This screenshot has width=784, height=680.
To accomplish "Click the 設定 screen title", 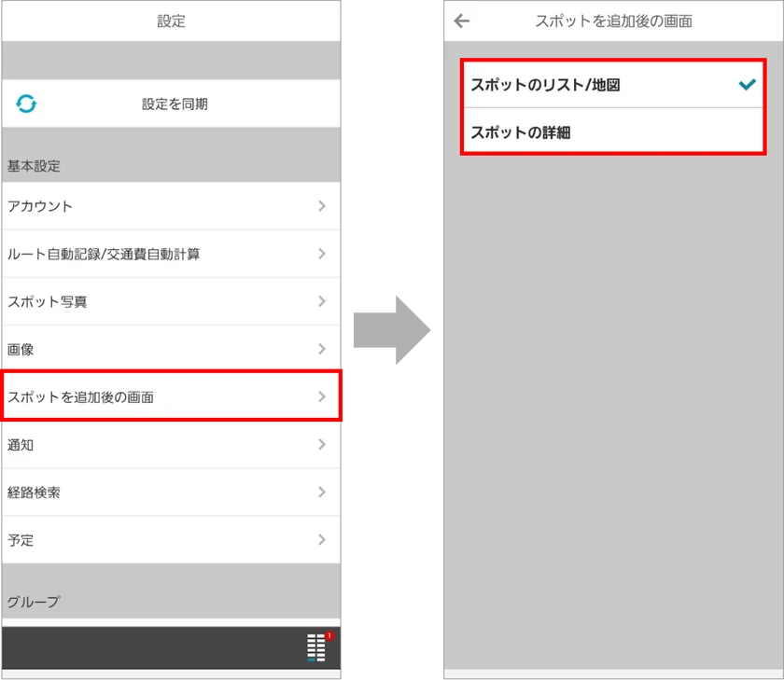I will point(171,21).
